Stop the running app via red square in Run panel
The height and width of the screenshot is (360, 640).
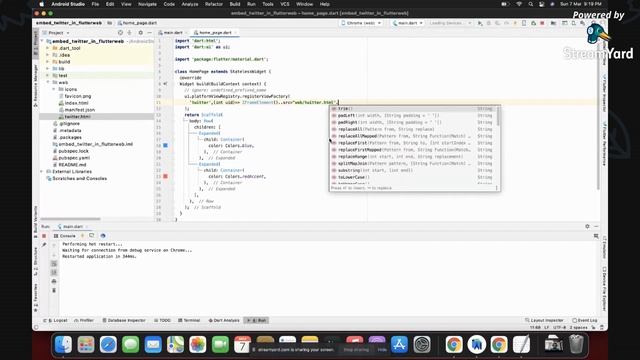point(44,236)
